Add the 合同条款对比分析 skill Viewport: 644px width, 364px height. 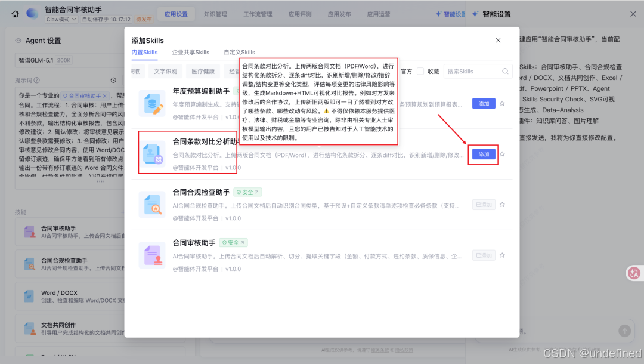click(484, 154)
